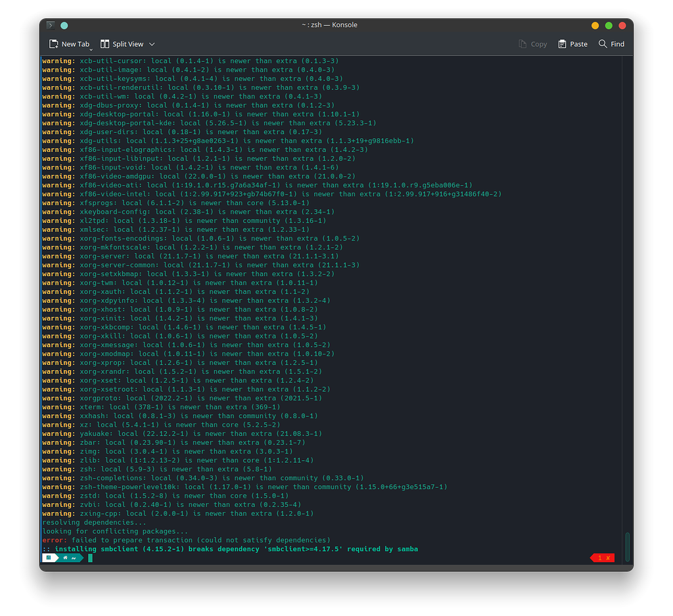Click the xl2tpd warning line

click(184, 221)
